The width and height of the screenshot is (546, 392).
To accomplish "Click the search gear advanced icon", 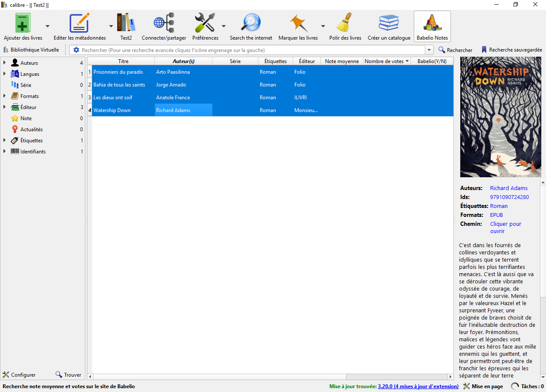I will coord(76,50).
